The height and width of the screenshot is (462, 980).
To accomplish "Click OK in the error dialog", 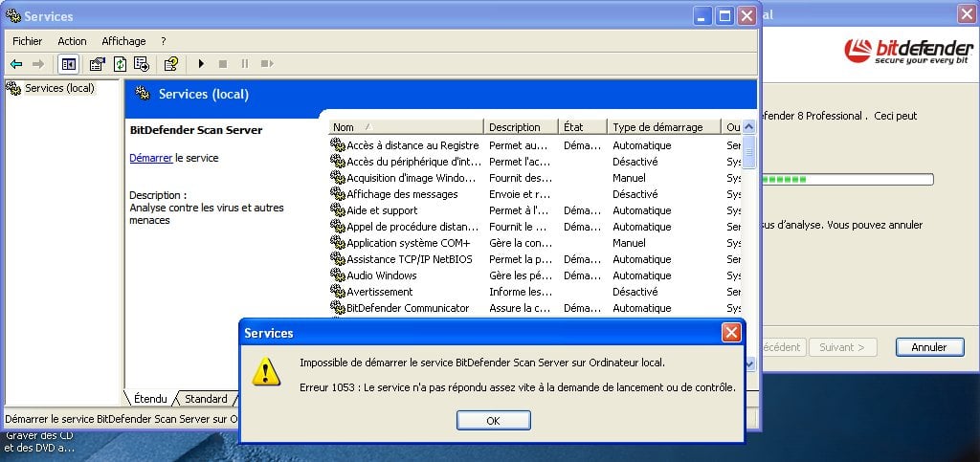I will click(x=493, y=420).
